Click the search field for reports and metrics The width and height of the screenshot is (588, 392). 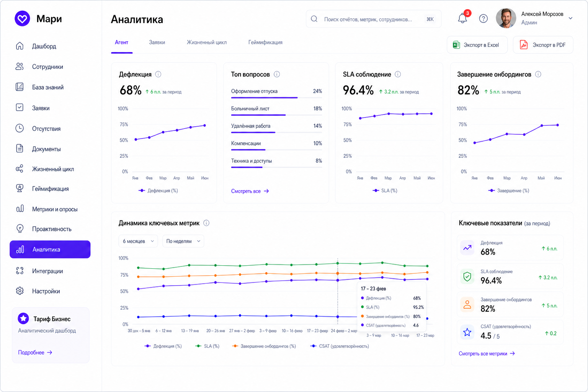click(x=374, y=19)
